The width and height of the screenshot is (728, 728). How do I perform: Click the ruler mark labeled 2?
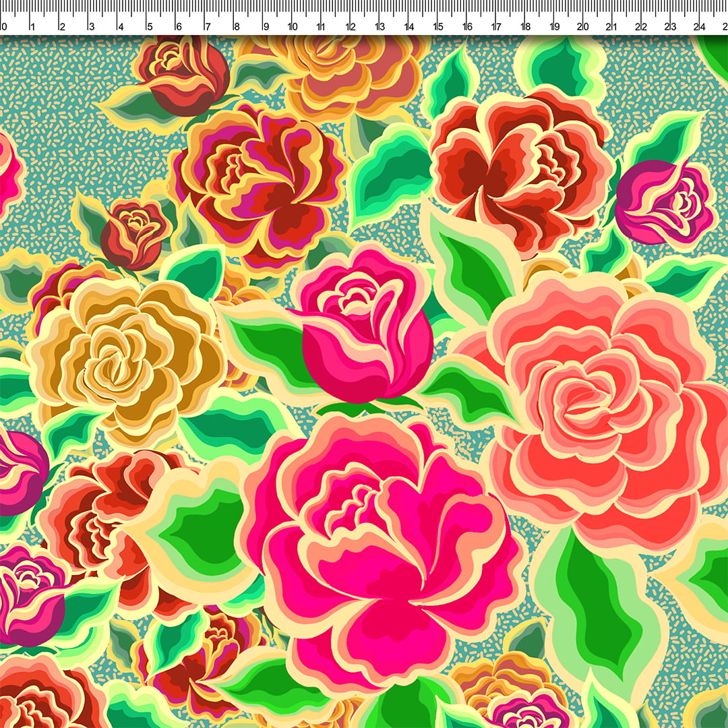click(62, 27)
